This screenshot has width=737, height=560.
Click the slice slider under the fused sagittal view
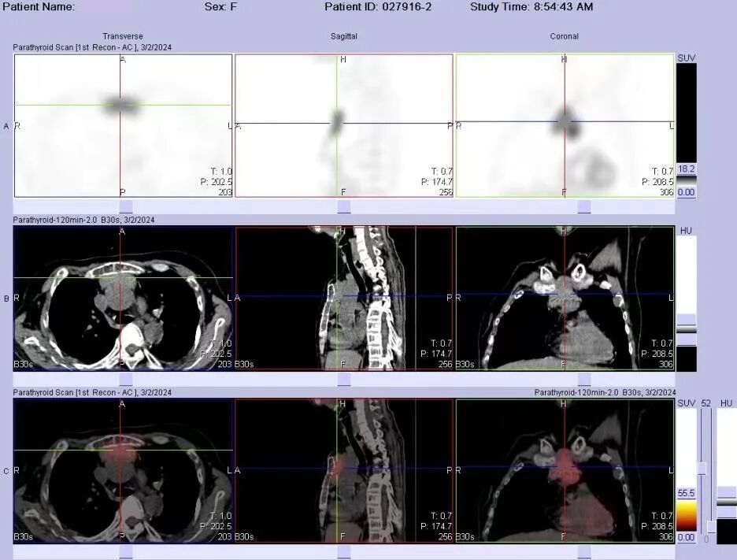344,551
